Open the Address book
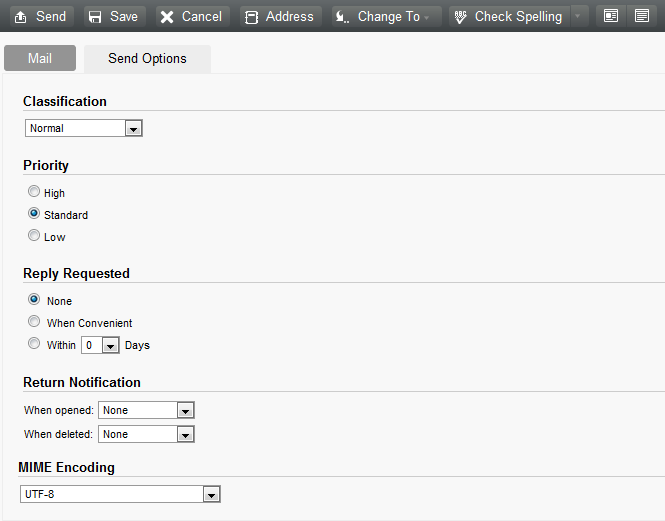The image size is (665, 521). coord(280,17)
